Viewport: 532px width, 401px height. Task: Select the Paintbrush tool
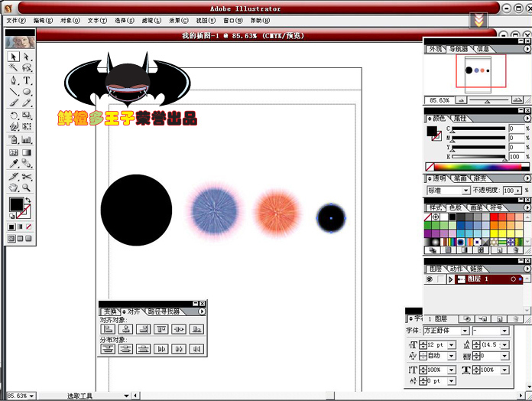tap(14, 103)
